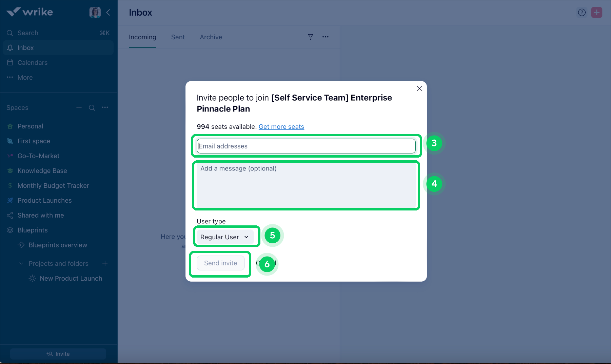Image resolution: width=611 pixels, height=364 pixels.
Task: Open the Get more seats link
Action: 281,126
